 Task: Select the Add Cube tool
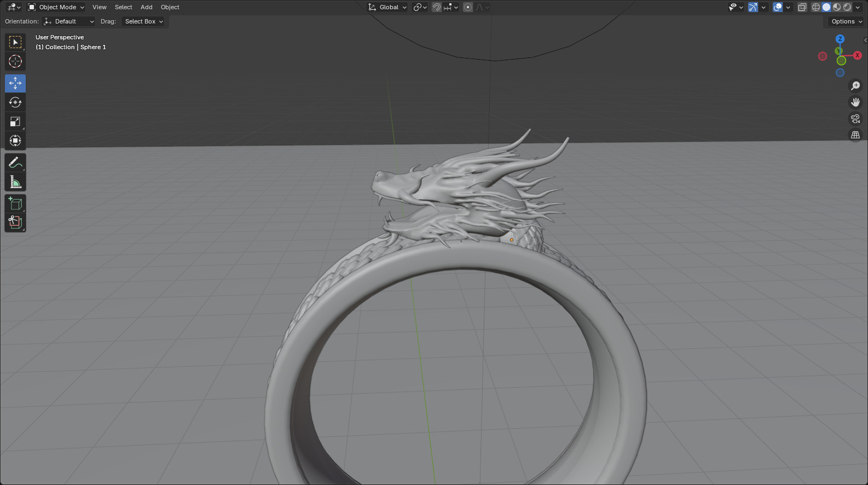(15, 203)
